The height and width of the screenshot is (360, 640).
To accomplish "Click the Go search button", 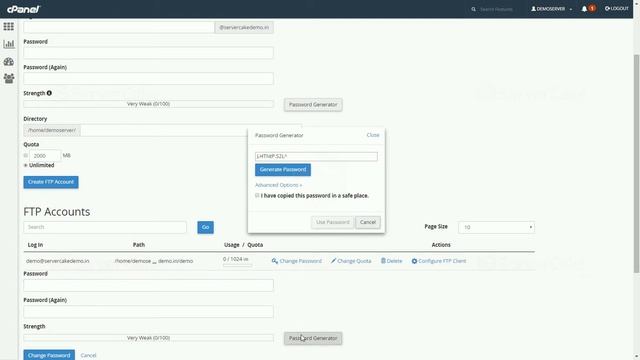I will pyautogui.click(x=205, y=227).
